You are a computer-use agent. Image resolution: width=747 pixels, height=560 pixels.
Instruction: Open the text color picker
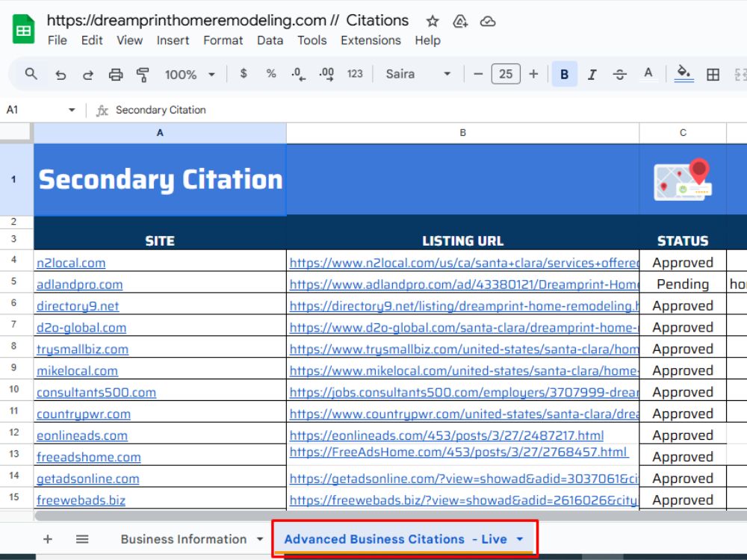(x=648, y=74)
